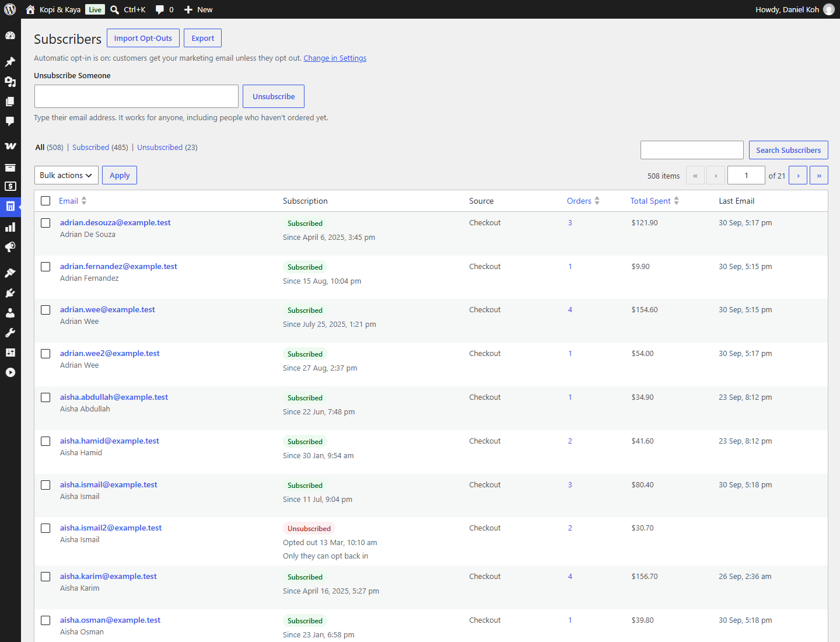
Task: Open the Tools wrench icon
Action: [10, 333]
